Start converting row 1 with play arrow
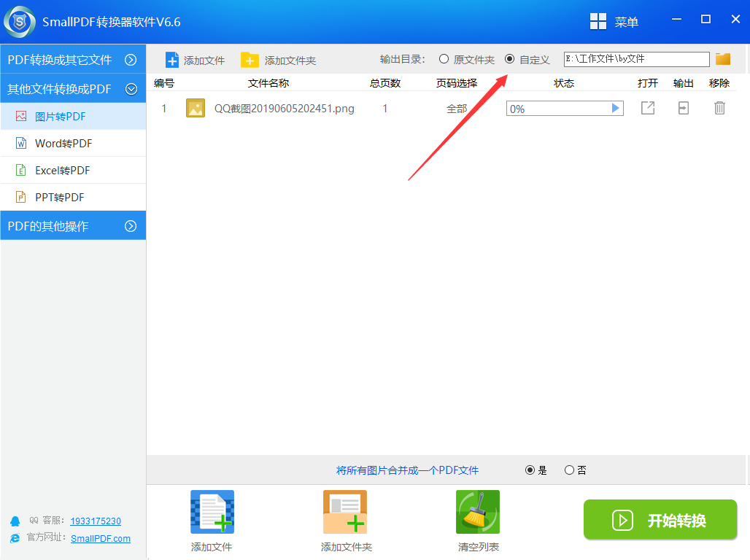Viewport: 750px width, 560px height. [616, 108]
